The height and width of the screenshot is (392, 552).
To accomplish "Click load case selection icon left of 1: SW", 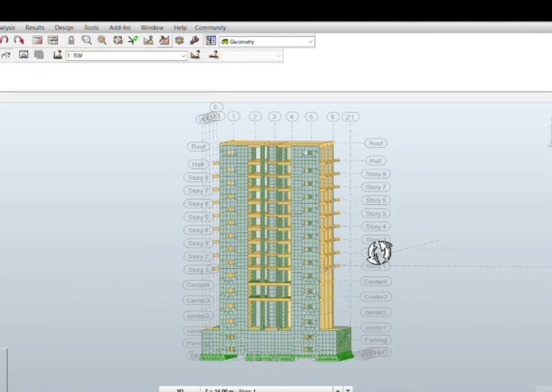I will pos(58,55).
